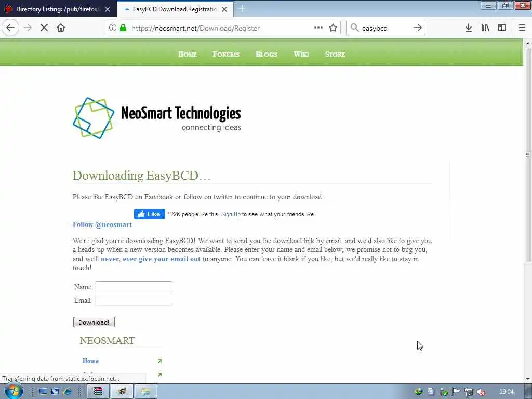The image size is (532, 399).
Task: Launch Internet Explorer from quick launch
Action: pos(68,392)
